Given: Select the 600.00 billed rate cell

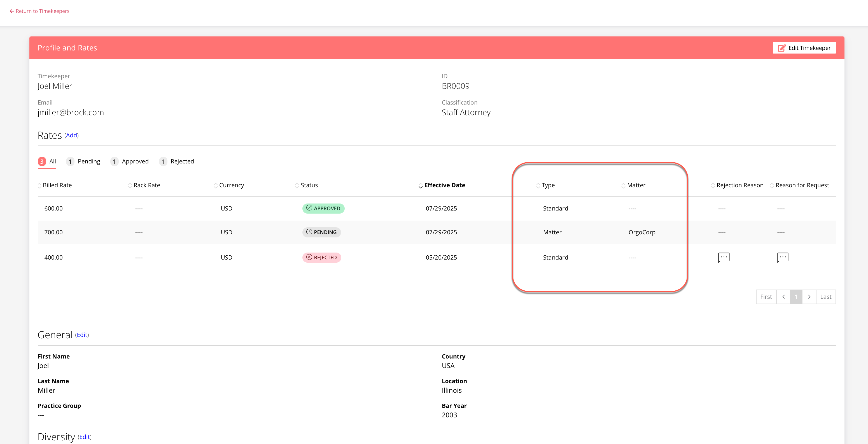Looking at the screenshot, I should click(x=53, y=209).
